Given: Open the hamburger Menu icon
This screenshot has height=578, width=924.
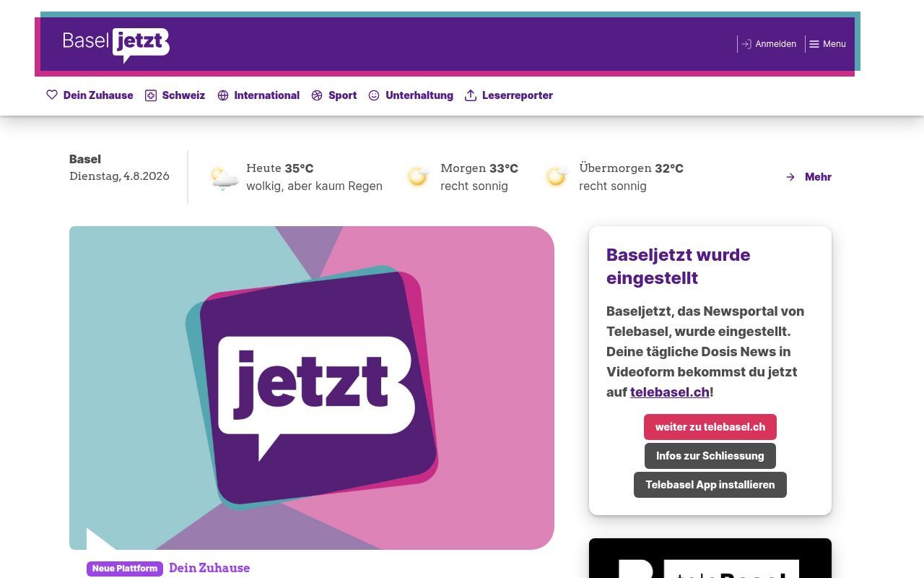Looking at the screenshot, I should tap(814, 44).
